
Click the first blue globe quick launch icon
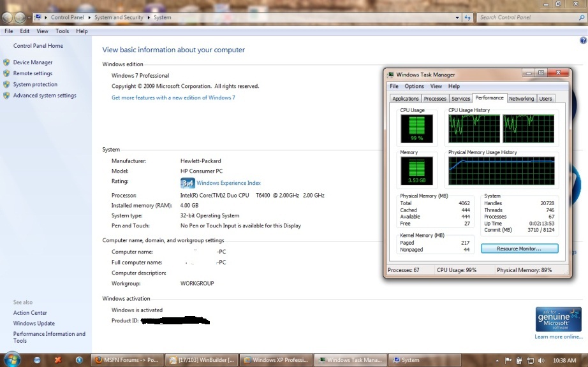pos(37,360)
